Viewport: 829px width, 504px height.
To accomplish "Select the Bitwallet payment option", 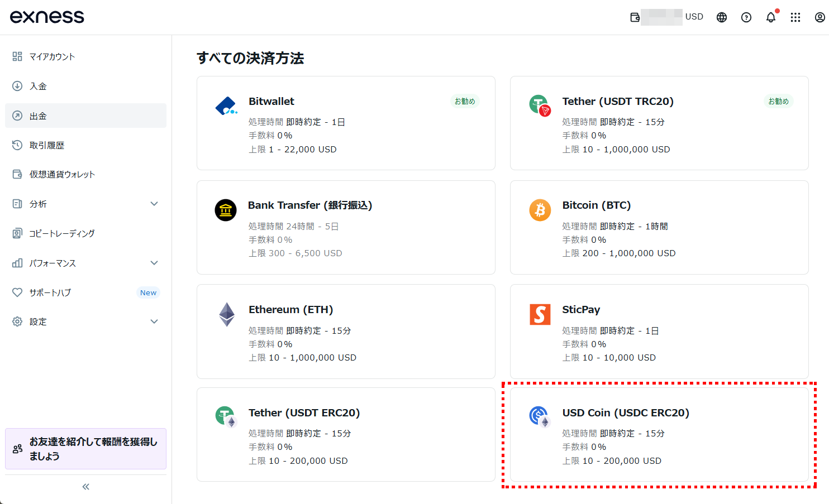I will click(x=345, y=123).
